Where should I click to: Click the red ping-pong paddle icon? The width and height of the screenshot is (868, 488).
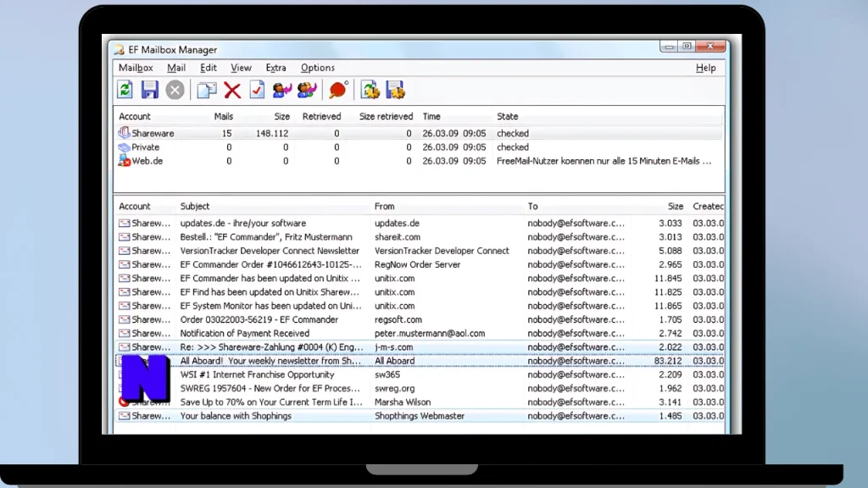click(338, 90)
